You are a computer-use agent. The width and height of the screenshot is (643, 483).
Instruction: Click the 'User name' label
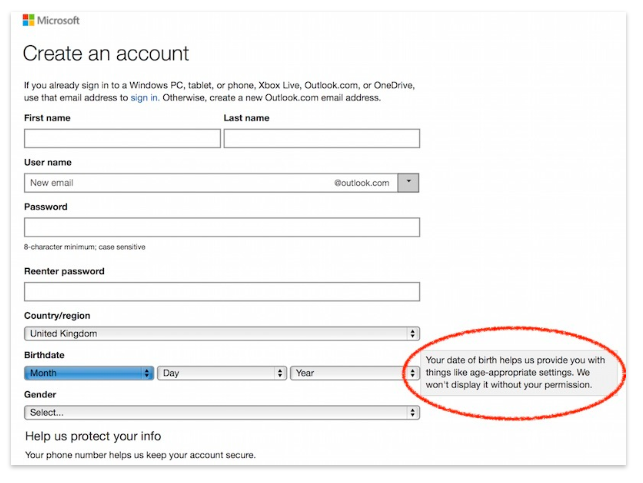pos(48,162)
